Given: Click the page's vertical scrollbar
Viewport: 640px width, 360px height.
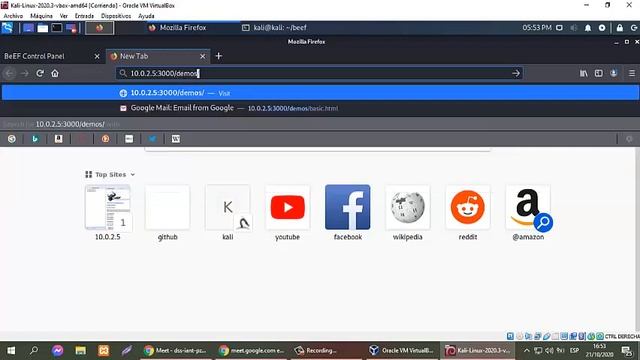Looking at the screenshot, I should [x=637, y=239].
